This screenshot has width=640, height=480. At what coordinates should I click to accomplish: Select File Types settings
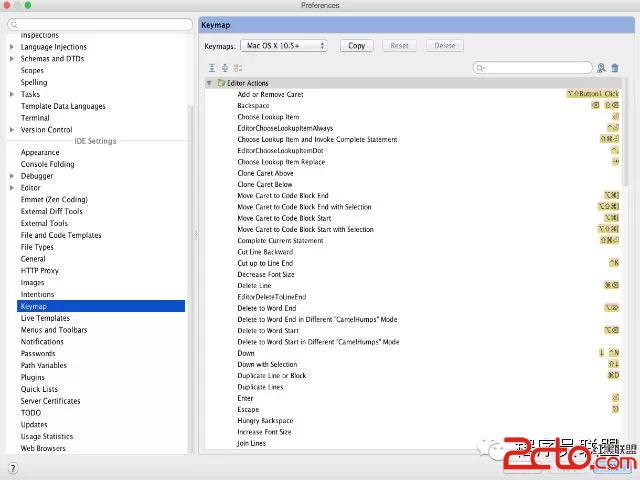[x=37, y=247]
